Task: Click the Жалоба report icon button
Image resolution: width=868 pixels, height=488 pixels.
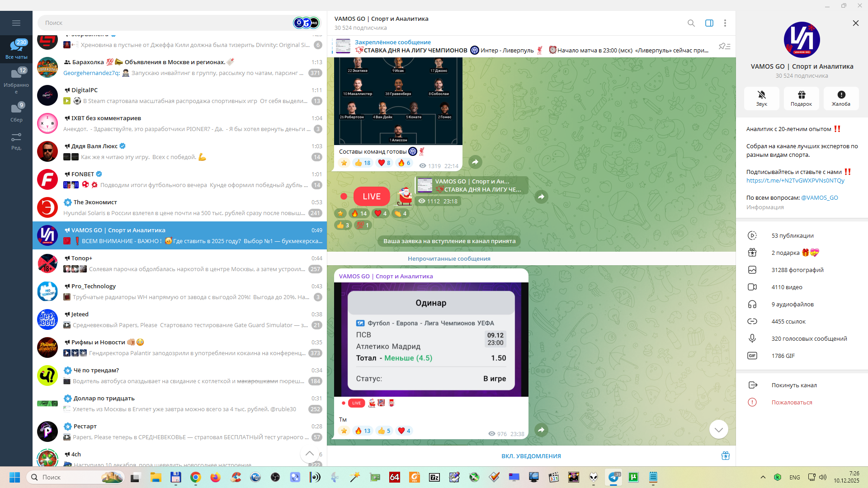Action: (841, 98)
